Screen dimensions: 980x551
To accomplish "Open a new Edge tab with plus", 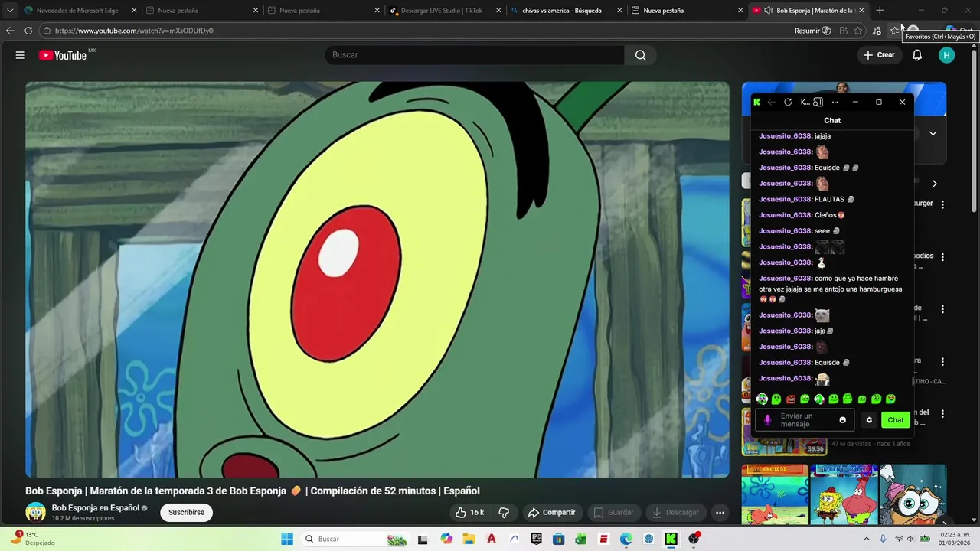I will coord(880,10).
